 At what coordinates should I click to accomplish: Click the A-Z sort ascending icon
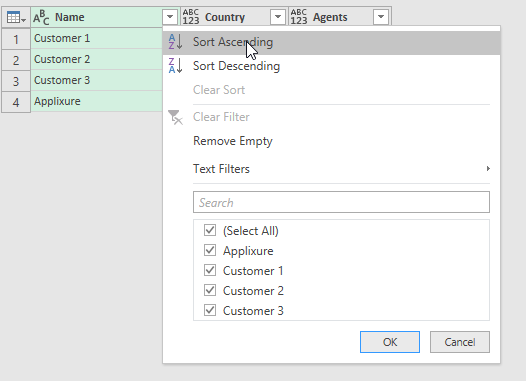tap(175, 42)
